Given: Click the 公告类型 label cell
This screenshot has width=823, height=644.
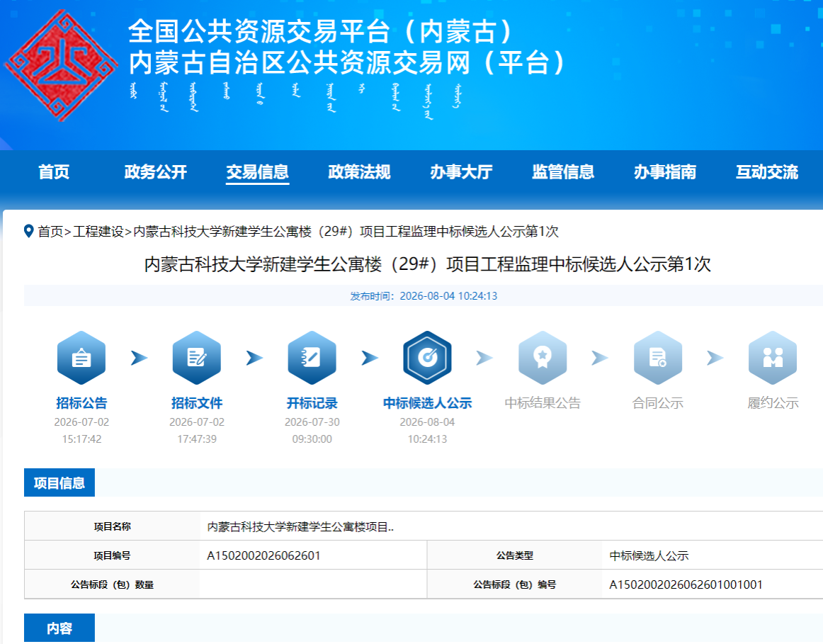Looking at the screenshot, I should coord(515,555).
